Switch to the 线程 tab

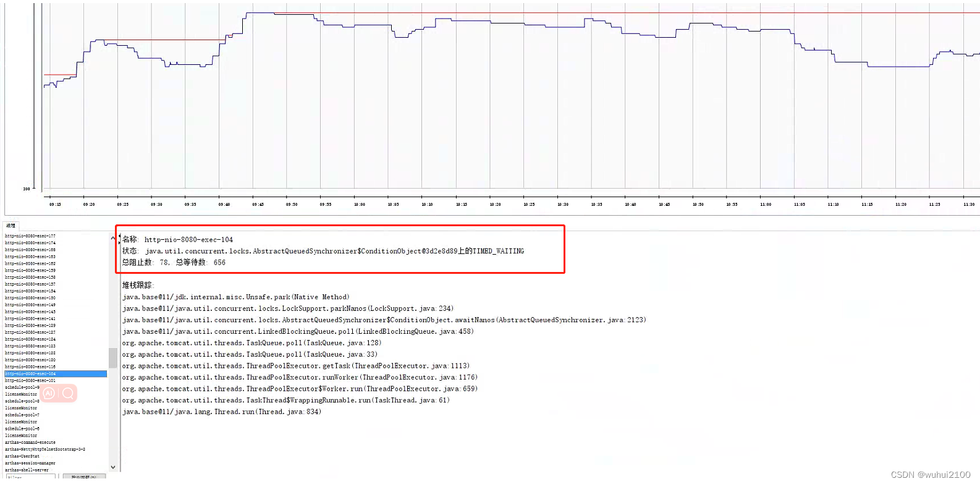[11, 226]
